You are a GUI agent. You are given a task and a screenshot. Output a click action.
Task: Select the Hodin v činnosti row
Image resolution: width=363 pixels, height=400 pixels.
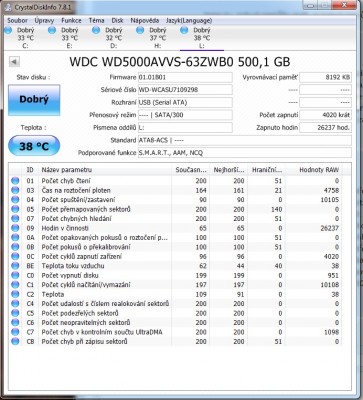click(x=176, y=228)
